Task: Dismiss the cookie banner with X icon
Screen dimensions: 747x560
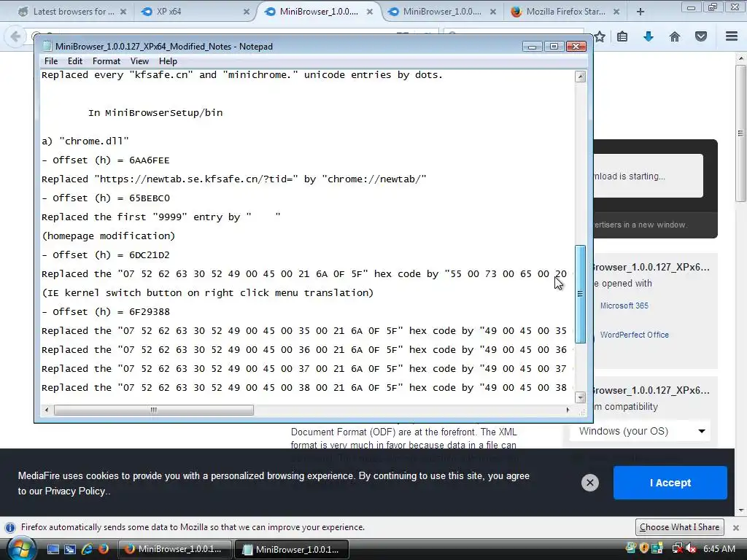Action: (x=589, y=483)
